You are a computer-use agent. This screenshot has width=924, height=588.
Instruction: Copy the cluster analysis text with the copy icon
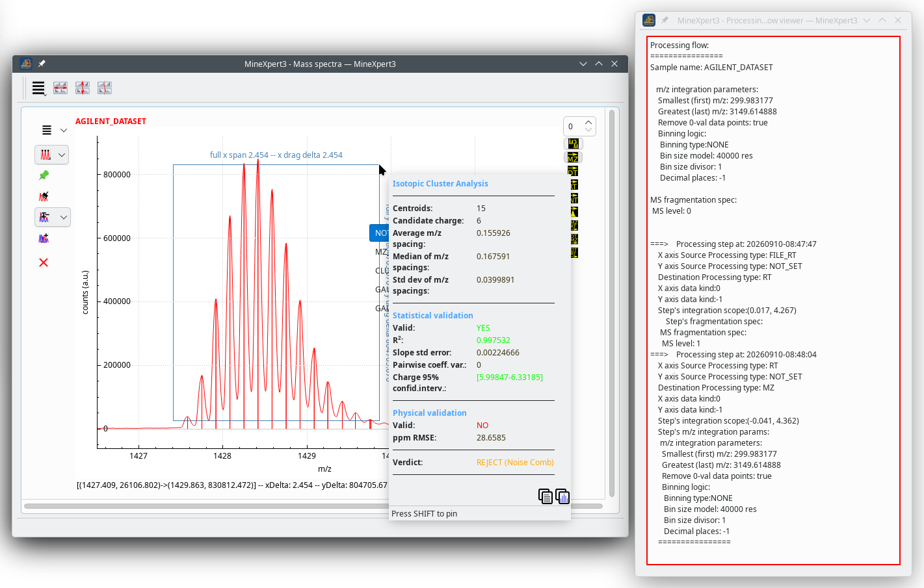(546, 496)
